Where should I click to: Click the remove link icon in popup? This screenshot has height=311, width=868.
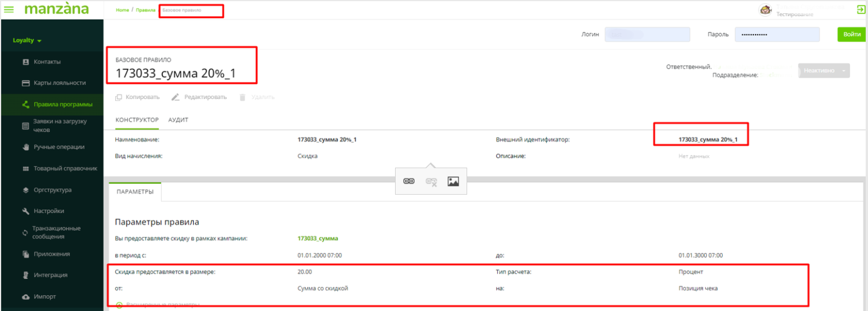tap(431, 181)
